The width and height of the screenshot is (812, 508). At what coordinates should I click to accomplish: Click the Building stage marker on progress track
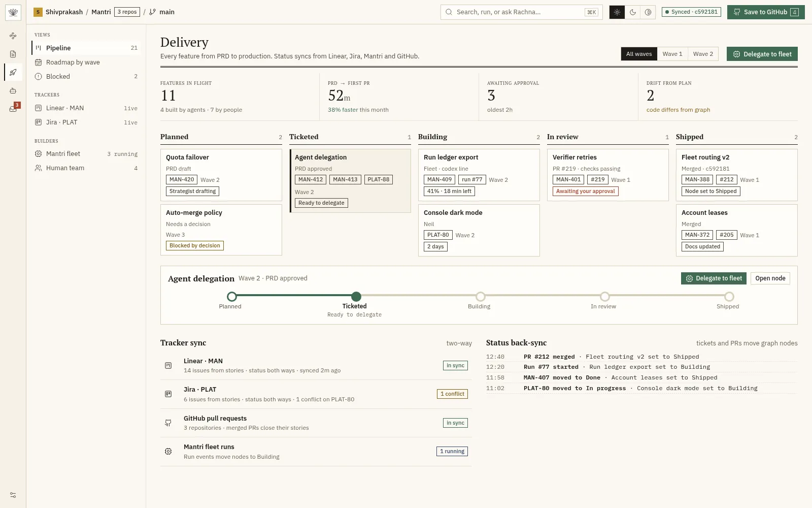click(481, 296)
